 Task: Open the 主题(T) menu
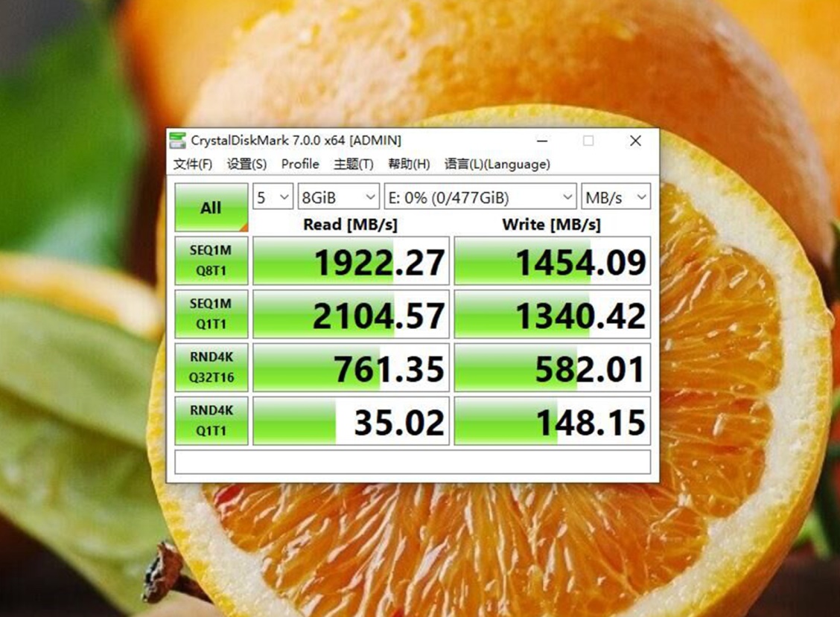pos(354,164)
